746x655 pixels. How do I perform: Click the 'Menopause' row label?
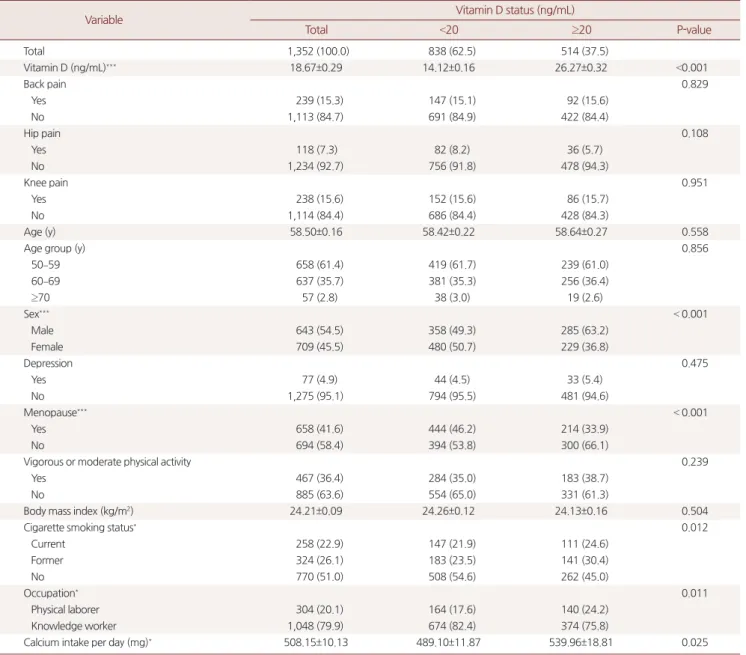(x=55, y=412)
